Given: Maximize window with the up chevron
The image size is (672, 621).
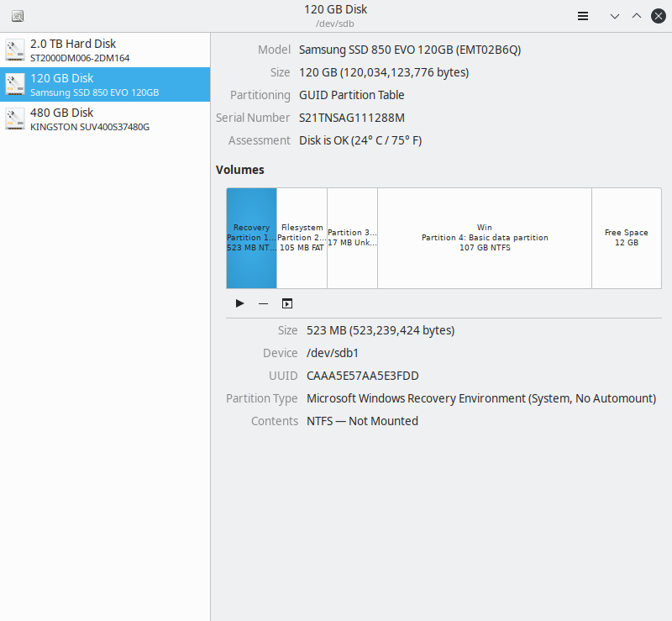Looking at the screenshot, I should (x=637, y=16).
